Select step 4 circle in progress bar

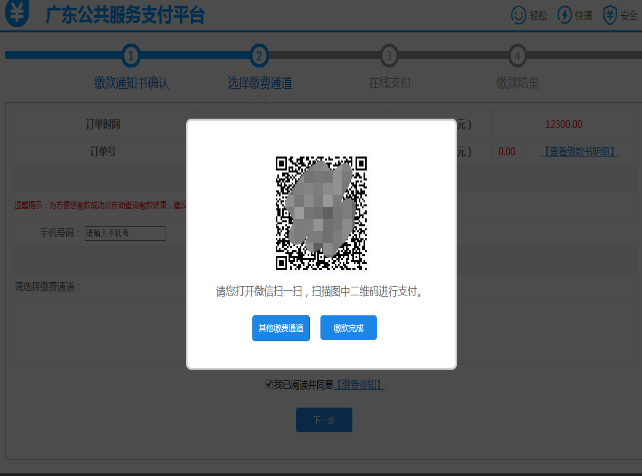517,55
